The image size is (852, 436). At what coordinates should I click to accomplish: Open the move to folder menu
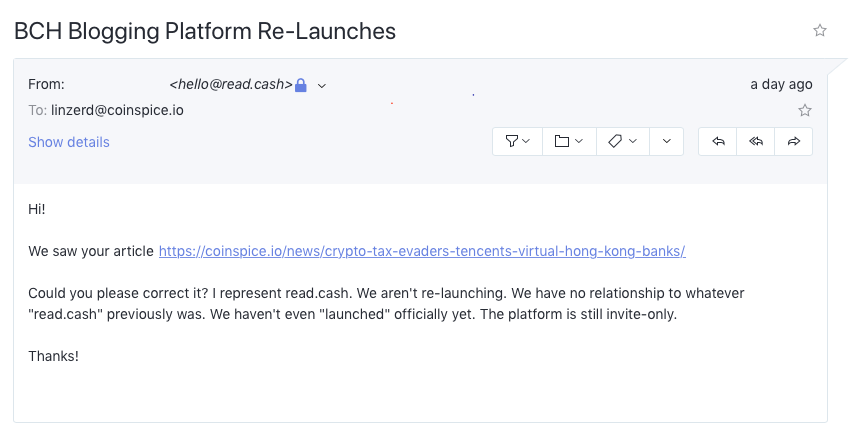pyautogui.click(x=569, y=141)
